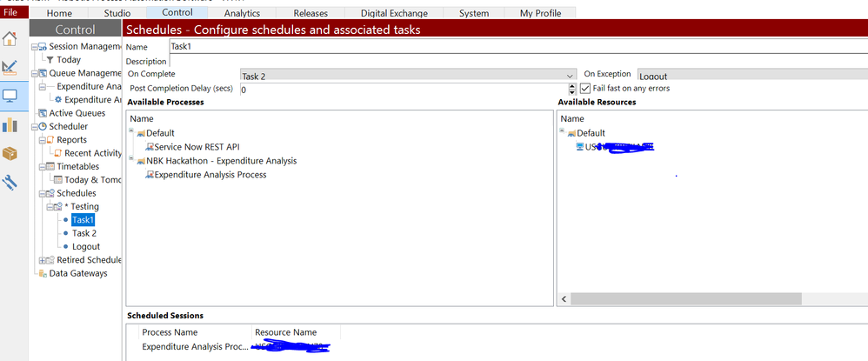
Task: Select the Control monitor icon in sidebar
Action: (x=10, y=97)
